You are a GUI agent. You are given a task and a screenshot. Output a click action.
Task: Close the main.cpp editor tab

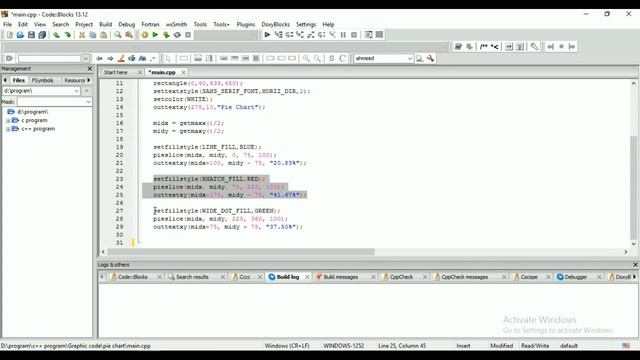[183, 72]
